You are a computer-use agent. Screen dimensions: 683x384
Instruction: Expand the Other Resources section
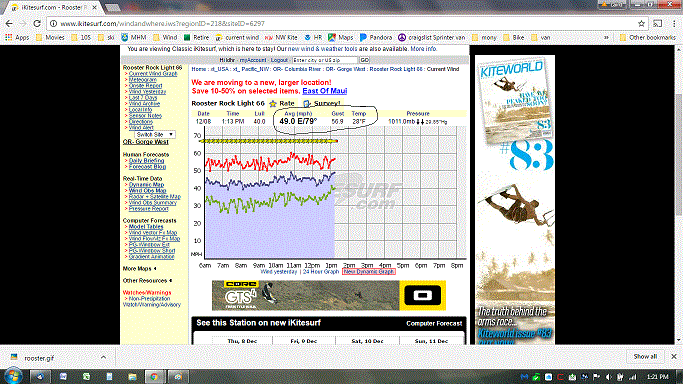click(147, 281)
